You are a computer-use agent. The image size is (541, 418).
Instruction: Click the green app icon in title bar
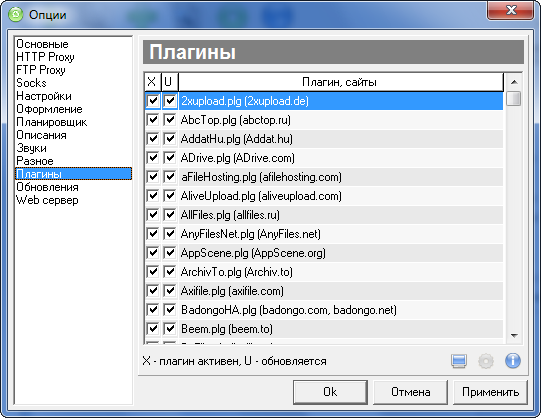coord(16,14)
